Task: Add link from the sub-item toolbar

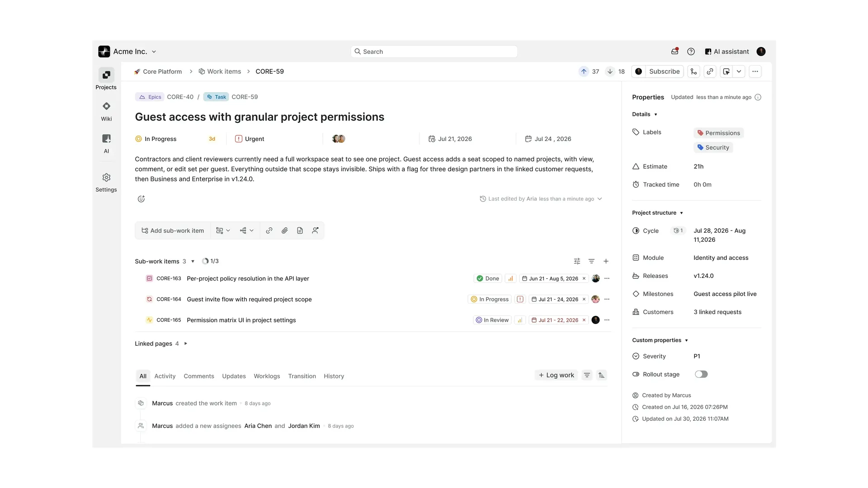Action: click(x=269, y=230)
